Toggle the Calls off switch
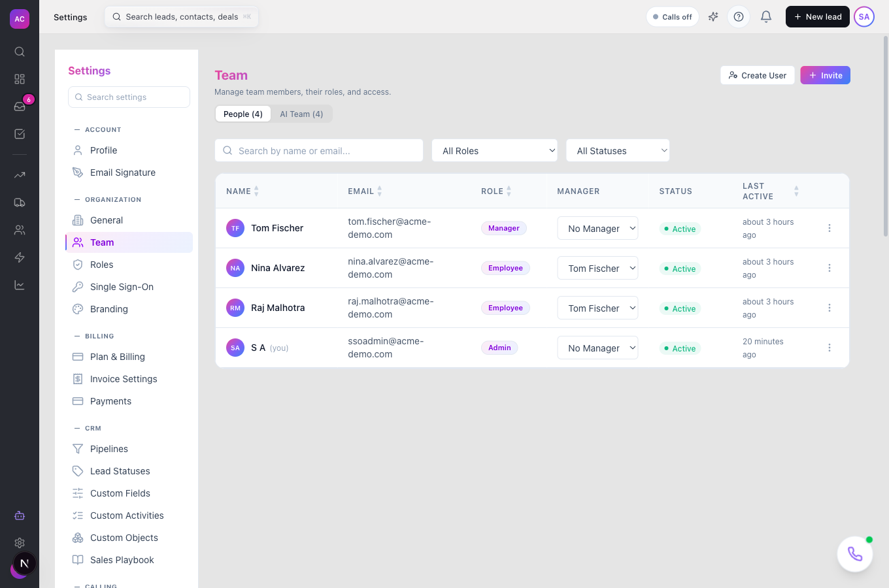Screen dimensions: 889x588 click(x=673, y=17)
